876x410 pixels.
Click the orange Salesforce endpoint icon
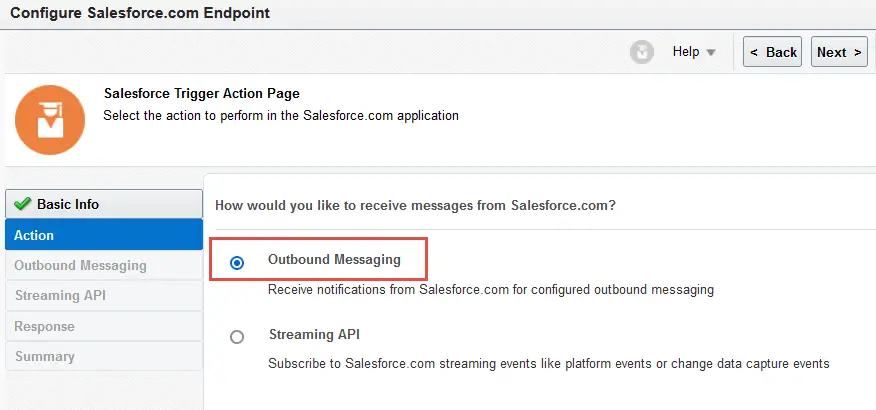click(x=50, y=120)
